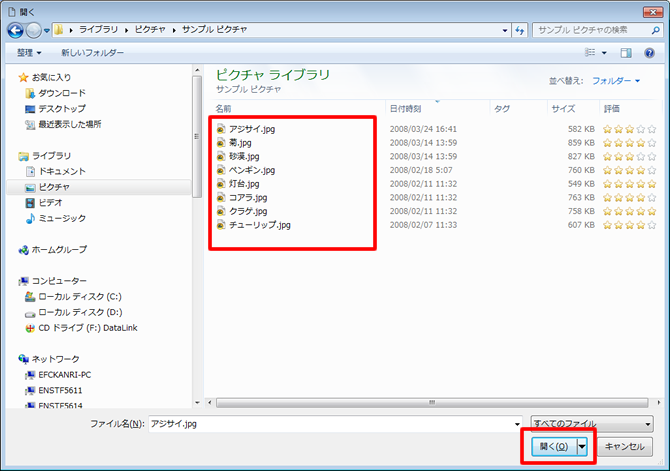This screenshot has height=471, width=670.
Task: Click the preview pane toggle icon
Action: pos(625,53)
